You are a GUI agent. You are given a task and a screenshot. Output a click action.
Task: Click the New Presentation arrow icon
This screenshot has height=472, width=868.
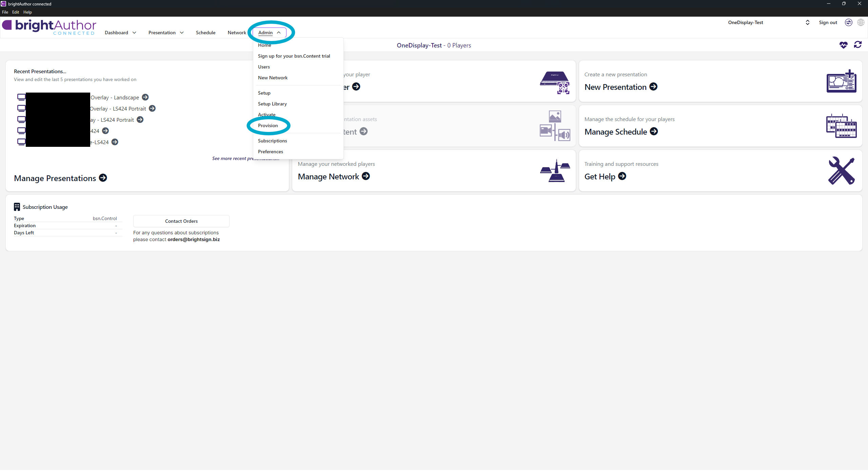pyautogui.click(x=653, y=87)
